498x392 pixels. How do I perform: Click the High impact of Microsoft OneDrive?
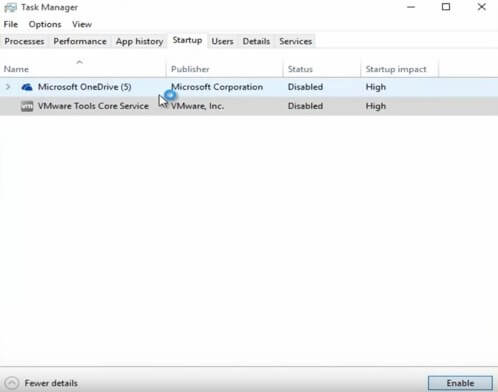point(376,87)
